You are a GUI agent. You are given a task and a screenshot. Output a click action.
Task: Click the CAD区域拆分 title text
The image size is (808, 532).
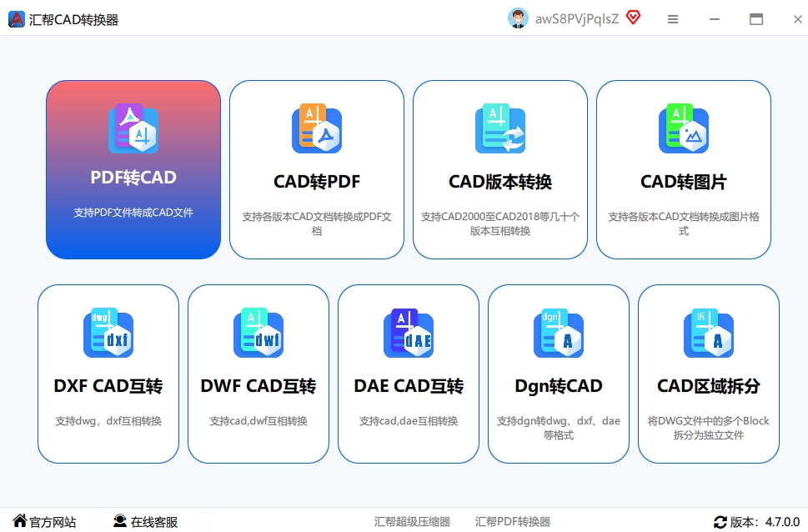tap(709, 385)
